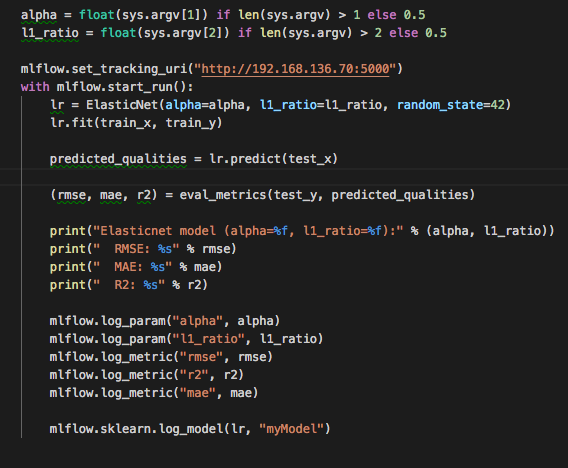This screenshot has width=568, height=468.
Task: Click 'mlflow.log_metric("rmse"' line
Action: click(x=161, y=357)
